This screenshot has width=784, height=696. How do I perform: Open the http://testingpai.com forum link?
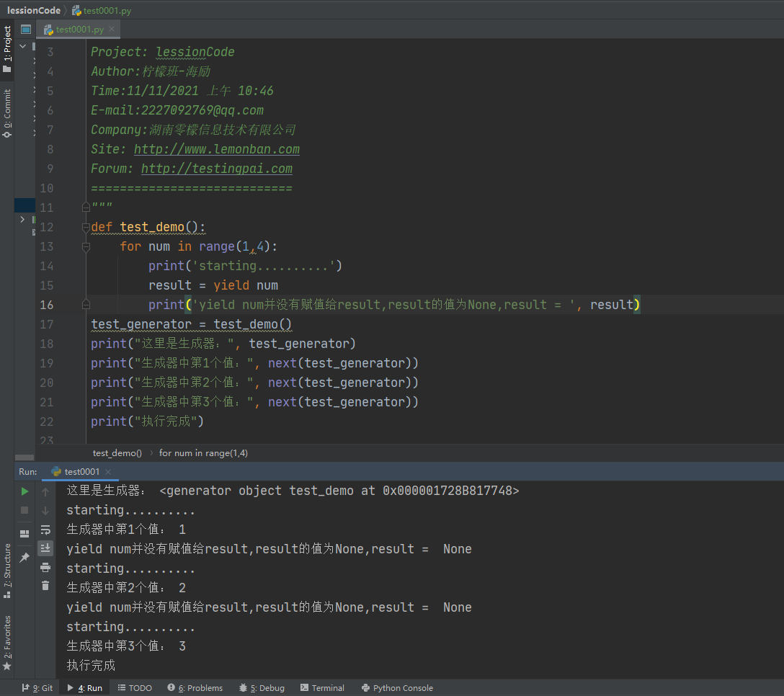(x=216, y=169)
